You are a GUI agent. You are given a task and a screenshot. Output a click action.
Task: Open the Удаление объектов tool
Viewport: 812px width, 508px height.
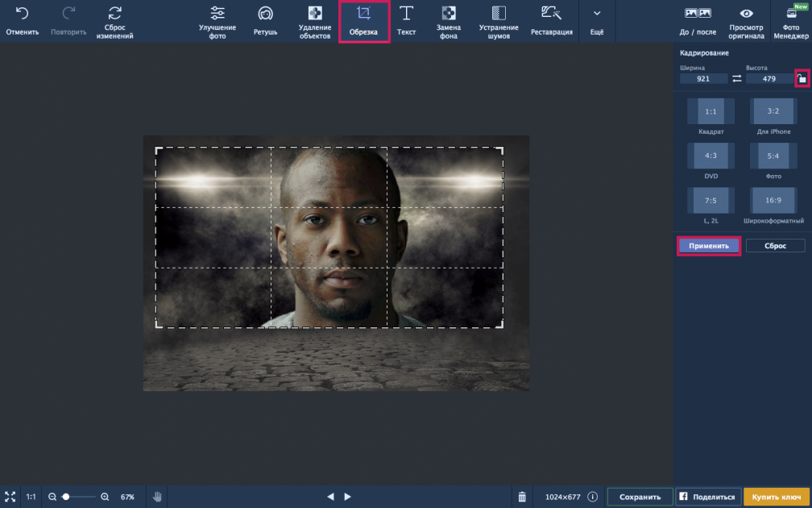coord(315,23)
